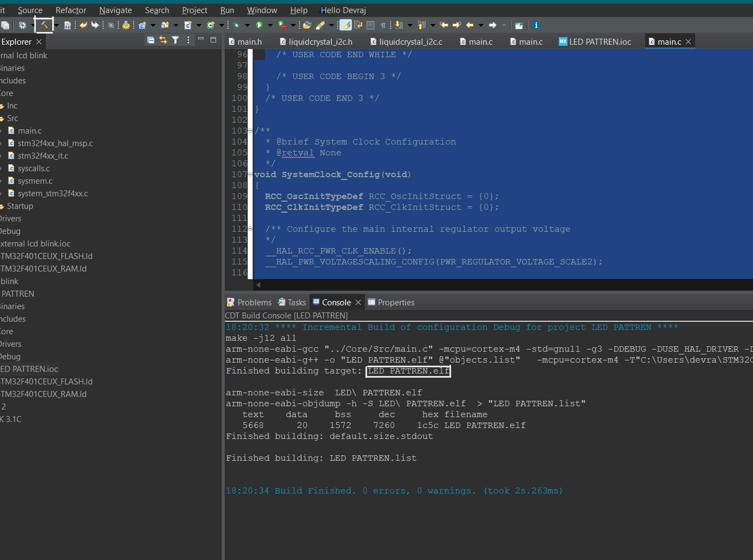Click the manage build configurations icon

pos(22,25)
